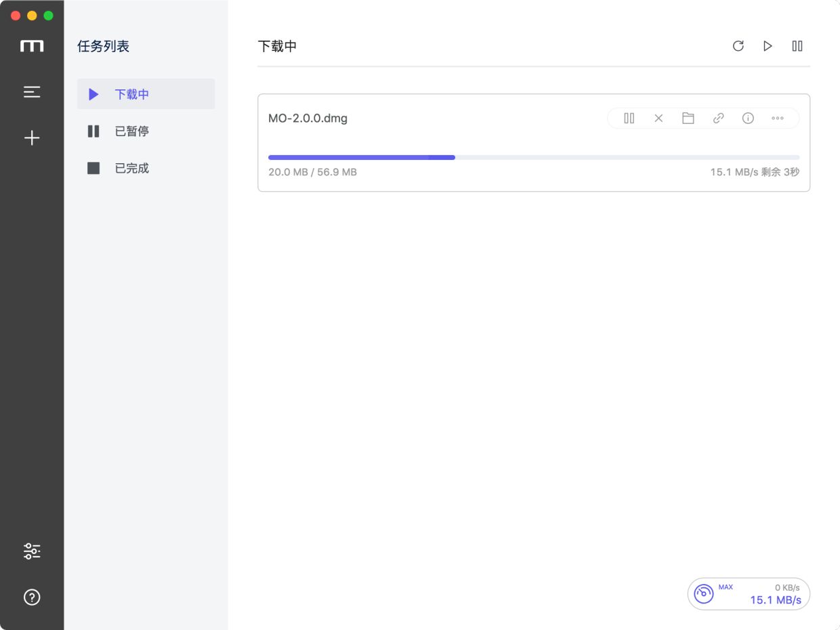Minimize the window with the yellow button

point(32,16)
